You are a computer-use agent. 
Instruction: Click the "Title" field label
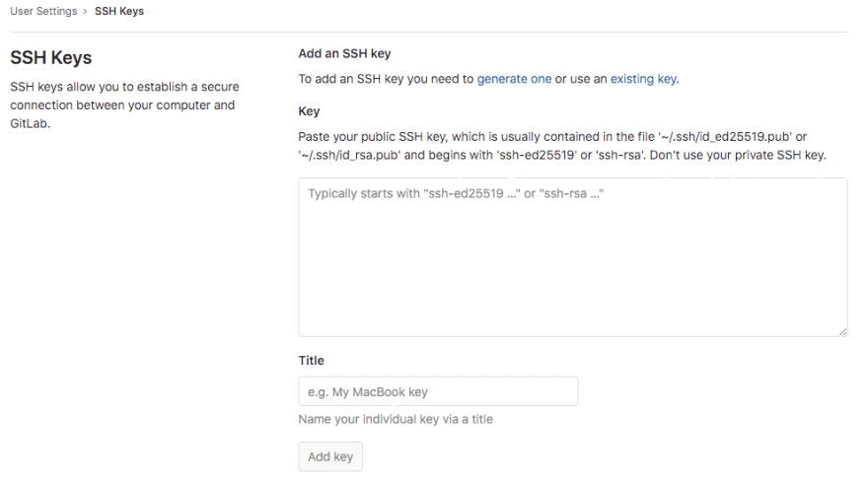tap(311, 360)
